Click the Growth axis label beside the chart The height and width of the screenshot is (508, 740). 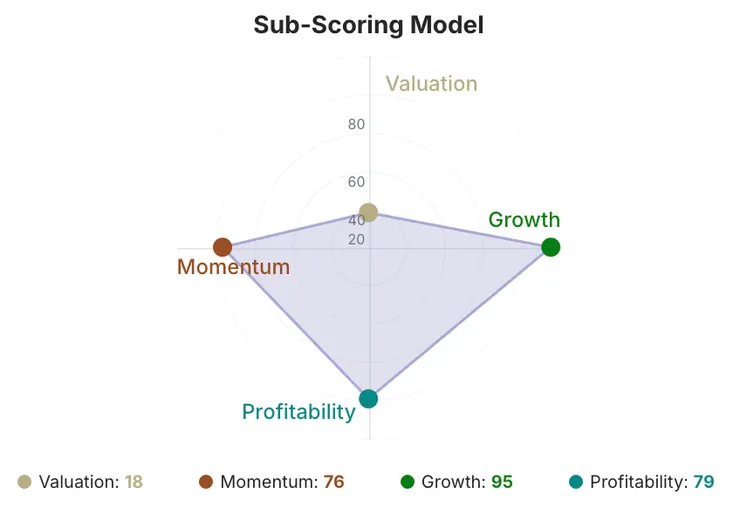(x=524, y=220)
